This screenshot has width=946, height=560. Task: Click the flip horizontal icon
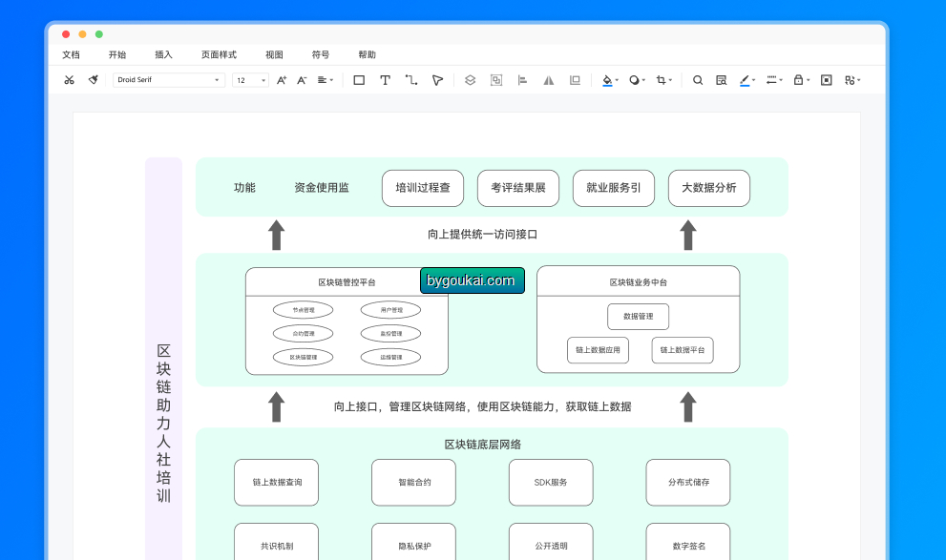point(549,80)
